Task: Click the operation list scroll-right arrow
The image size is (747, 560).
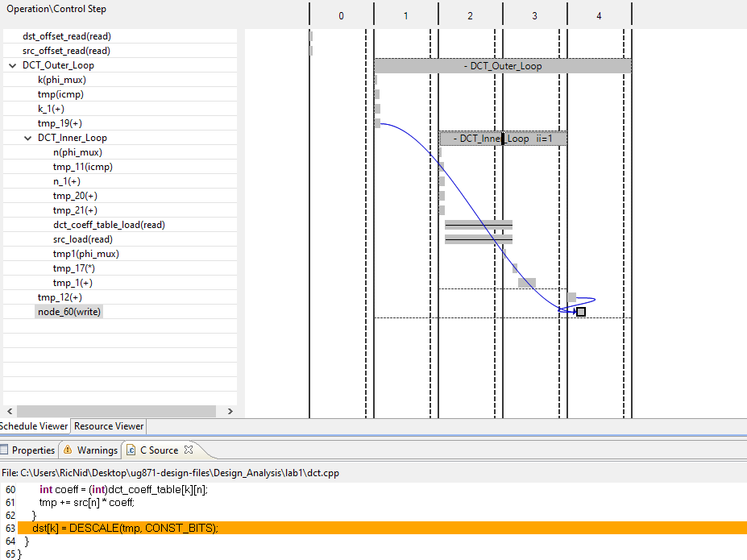Action: (x=230, y=412)
